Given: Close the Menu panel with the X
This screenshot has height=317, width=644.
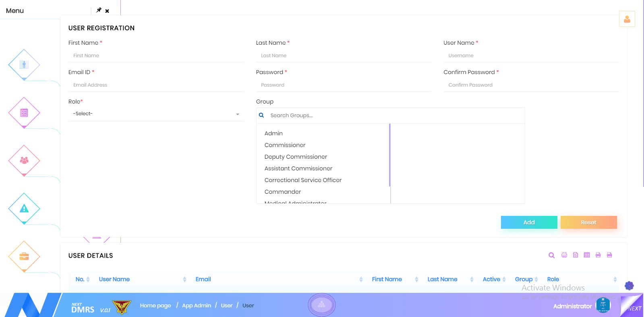Looking at the screenshot, I should click(x=107, y=11).
